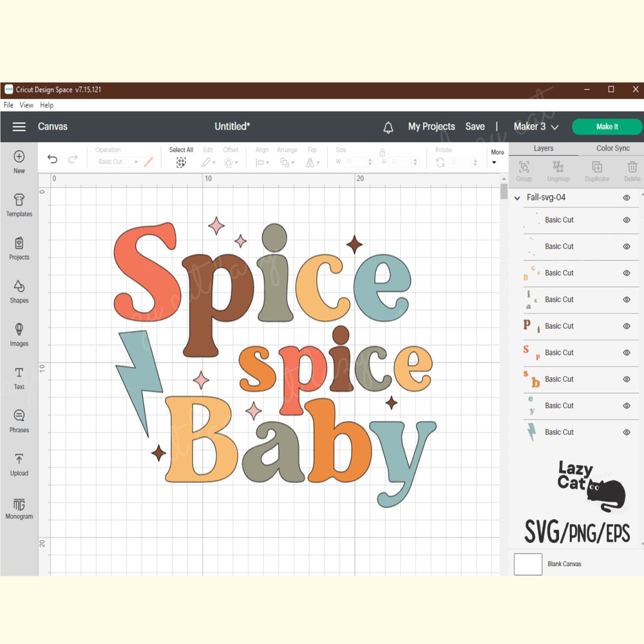Open the Images library
This screenshot has width=644, height=644.
[19, 334]
